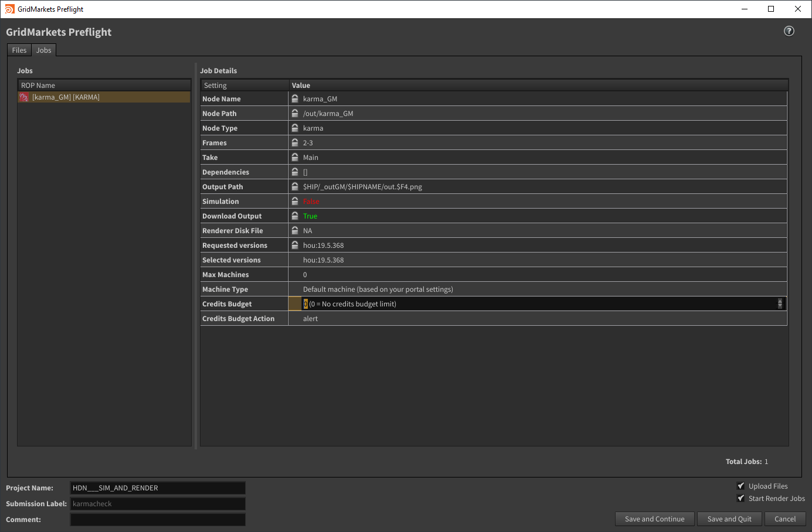Click the Node Type value karma

click(x=313, y=128)
